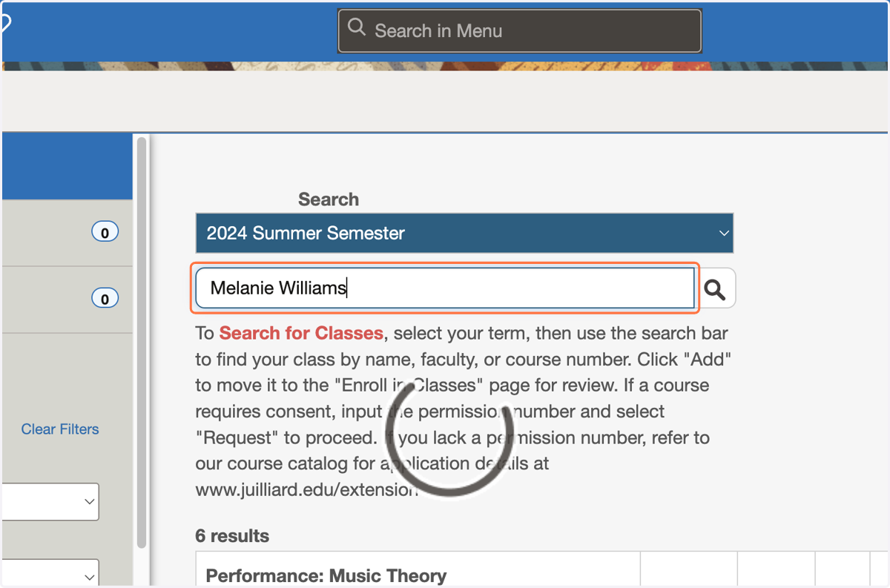Open the lower filter dropdown in sidebar
Screen dimensions: 890x588
(50, 574)
